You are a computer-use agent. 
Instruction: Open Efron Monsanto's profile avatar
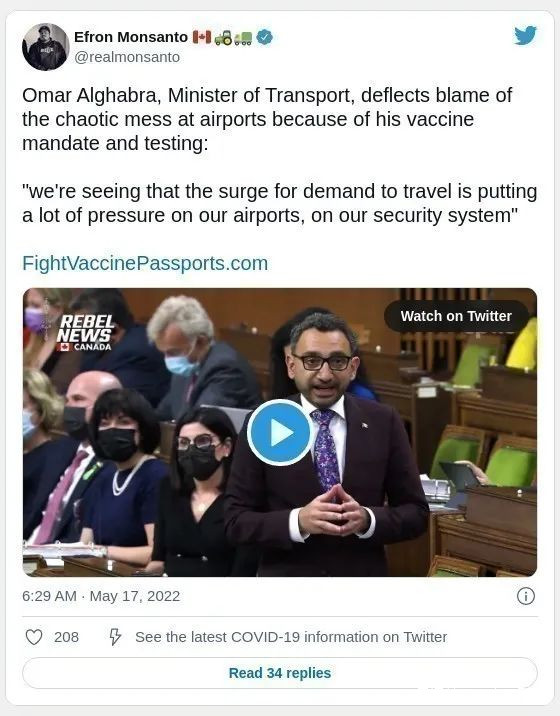(x=46, y=47)
